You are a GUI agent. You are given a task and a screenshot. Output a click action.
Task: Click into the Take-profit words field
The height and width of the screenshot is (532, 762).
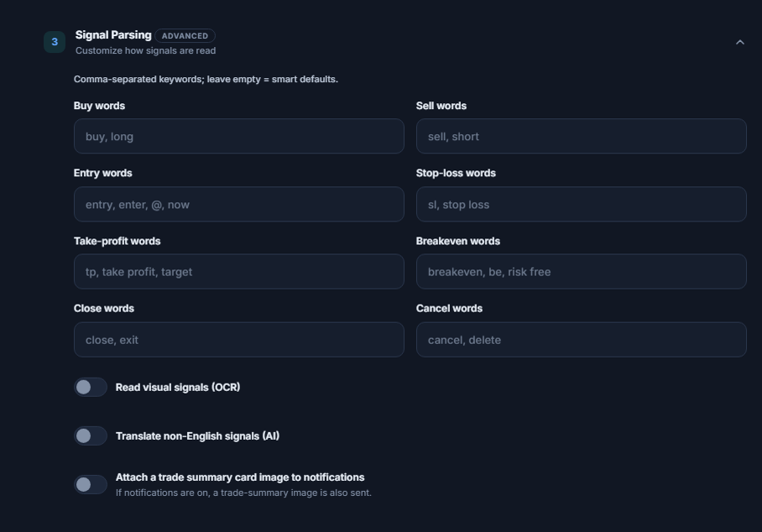coord(238,272)
